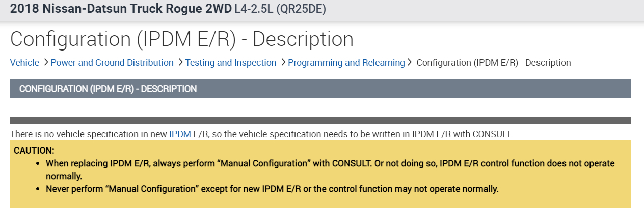Image resolution: width=644 pixels, height=224 pixels.
Task: Go to Testing and Inspection breadcrumb
Action: coord(231,63)
